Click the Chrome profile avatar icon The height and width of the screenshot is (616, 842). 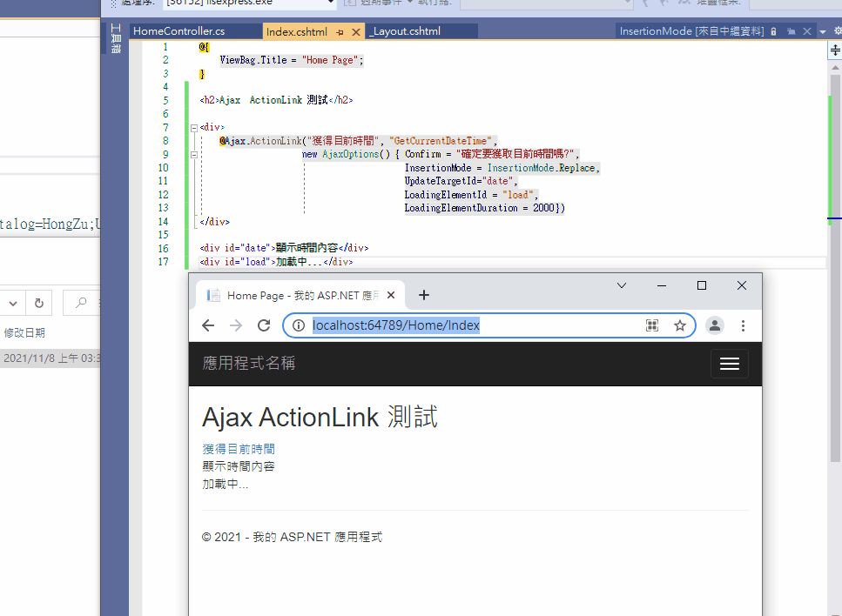tap(714, 325)
